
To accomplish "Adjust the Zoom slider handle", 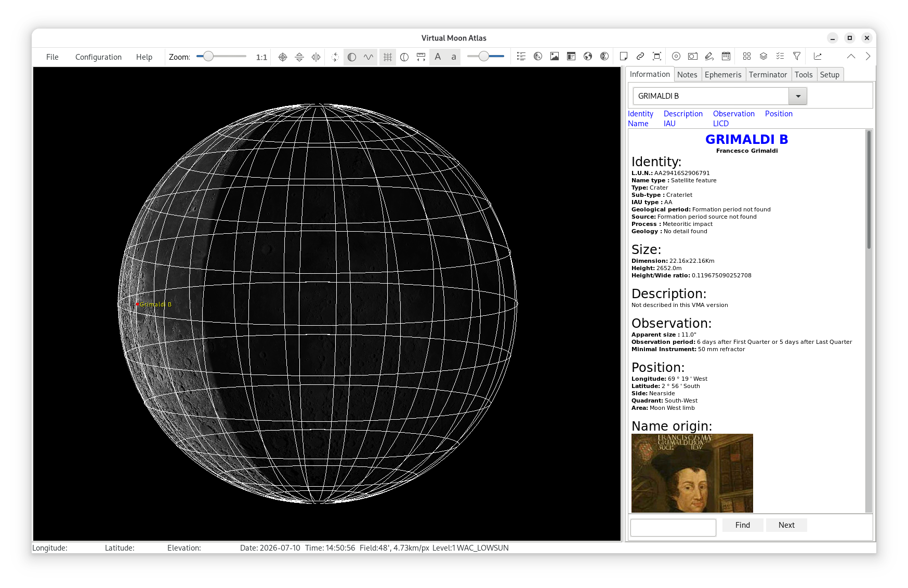I will coord(208,56).
